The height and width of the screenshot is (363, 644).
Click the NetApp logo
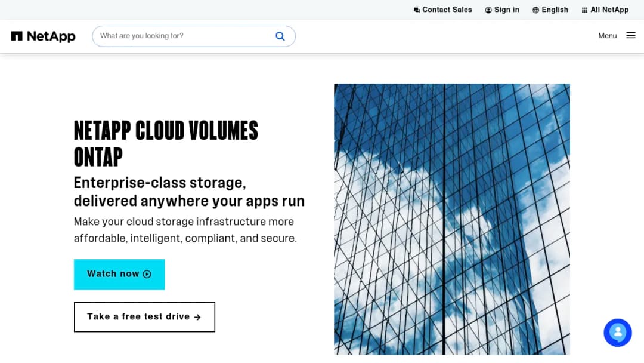pyautogui.click(x=43, y=36)
